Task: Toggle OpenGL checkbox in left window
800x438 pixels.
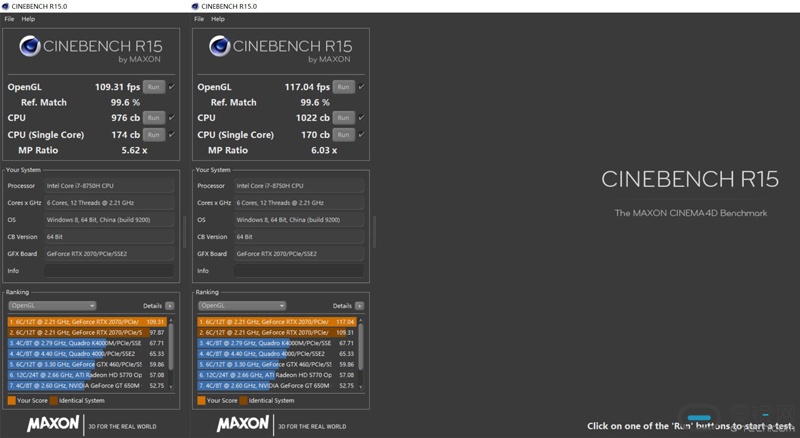Action: (171, 87)
